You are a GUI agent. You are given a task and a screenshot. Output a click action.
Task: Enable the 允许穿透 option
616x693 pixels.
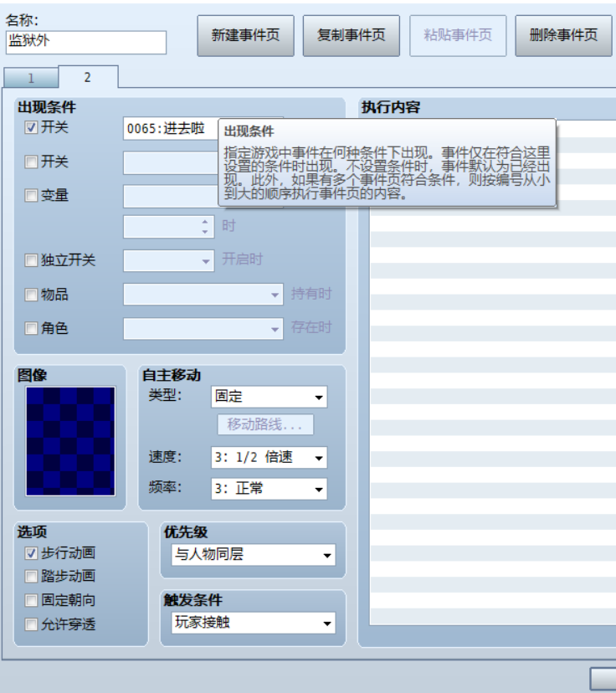click(31, 624)
